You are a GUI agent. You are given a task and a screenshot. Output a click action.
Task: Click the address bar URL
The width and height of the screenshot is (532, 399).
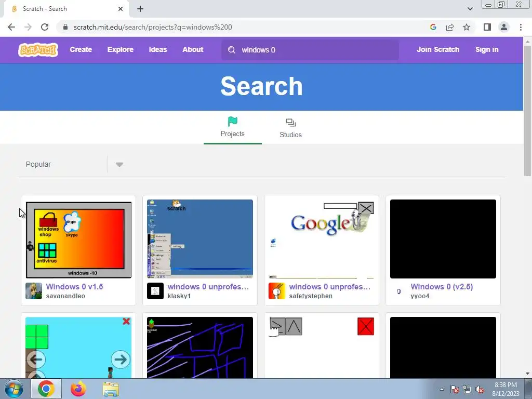click(x=153, y=27)
